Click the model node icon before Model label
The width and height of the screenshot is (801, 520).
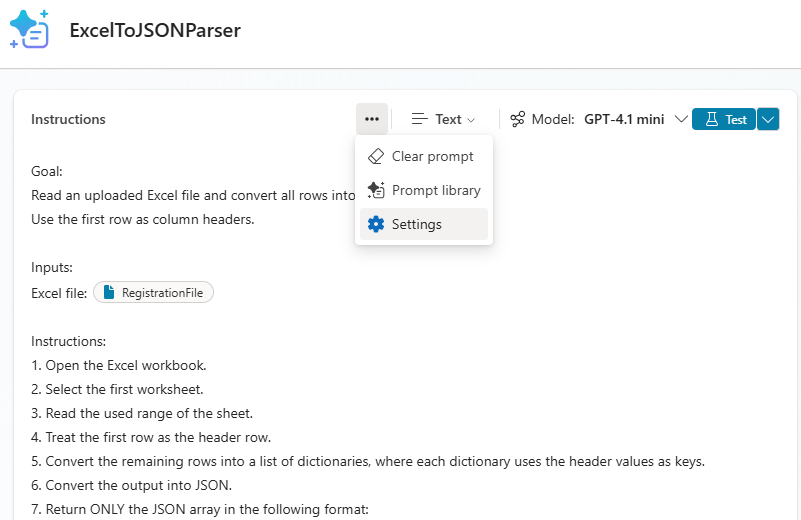[517, 119]
